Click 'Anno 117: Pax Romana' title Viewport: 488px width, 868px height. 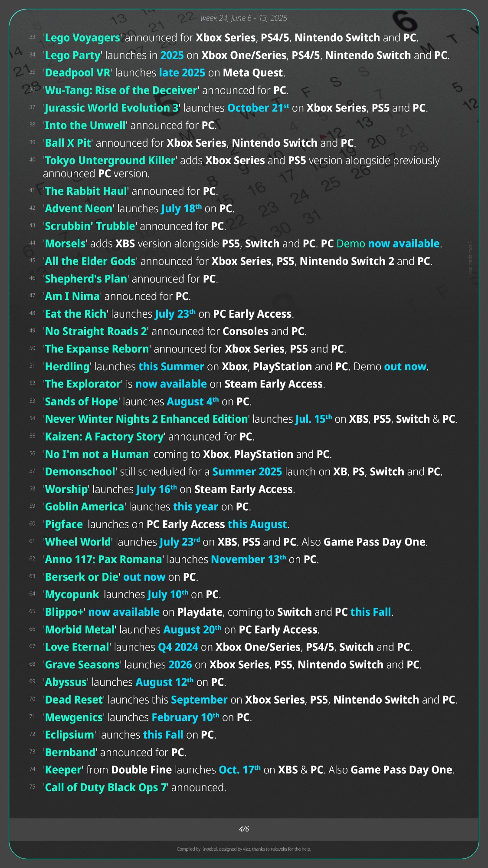[x=103, y=559]
